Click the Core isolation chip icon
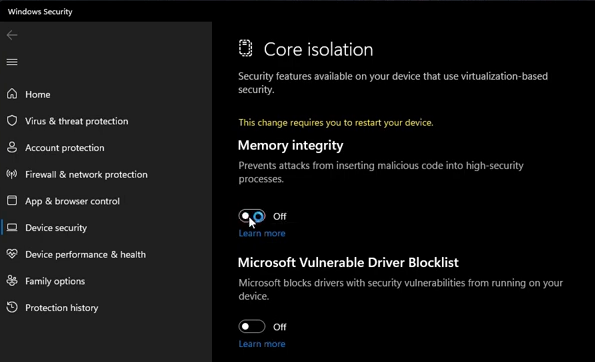 246,48
